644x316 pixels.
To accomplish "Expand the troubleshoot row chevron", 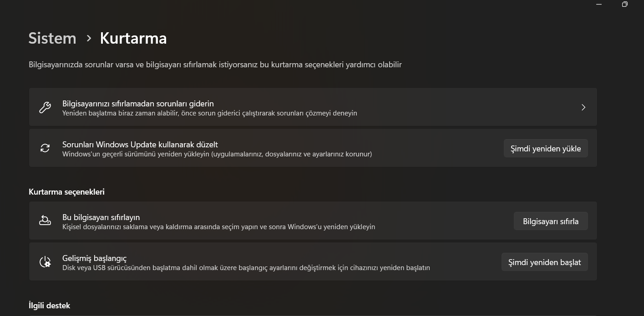I will [583, 107].
